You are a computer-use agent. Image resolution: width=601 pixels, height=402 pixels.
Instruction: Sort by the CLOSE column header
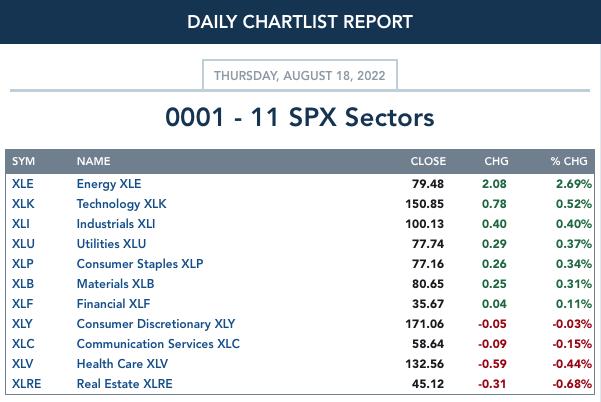(428, 161)
